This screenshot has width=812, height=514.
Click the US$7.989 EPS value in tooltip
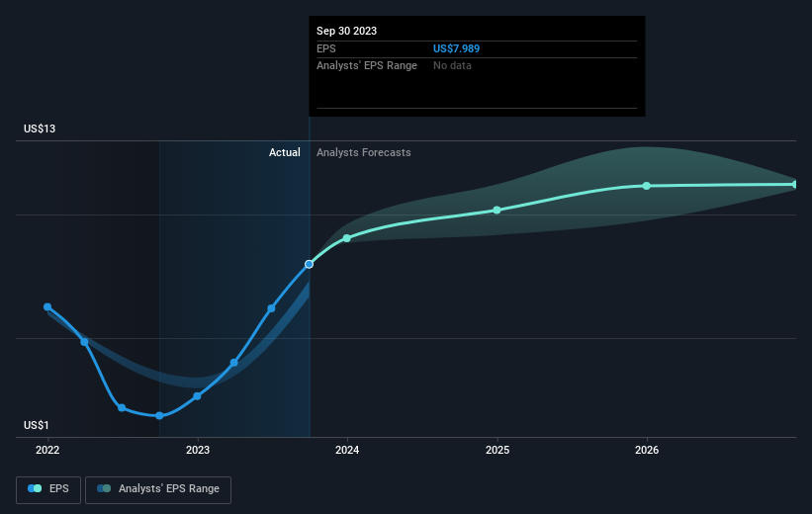456,48
